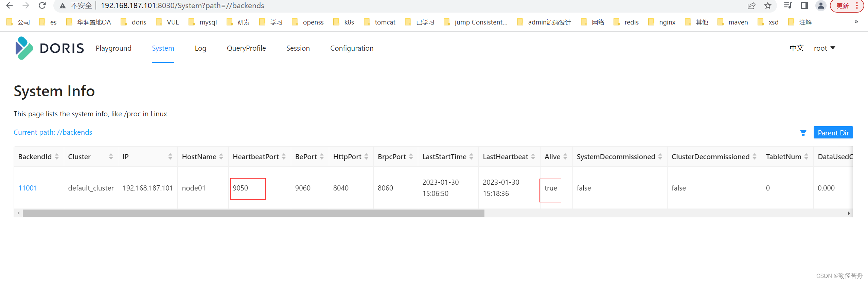868x282 pixels.
Task: Click the browser back arrow
Action: coord(10,5)
